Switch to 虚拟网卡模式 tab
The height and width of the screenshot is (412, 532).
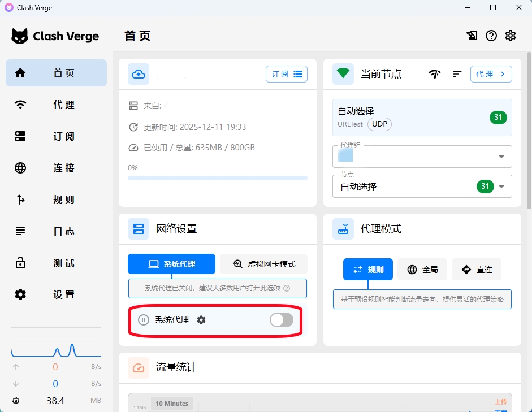click(x=263, y=264)
